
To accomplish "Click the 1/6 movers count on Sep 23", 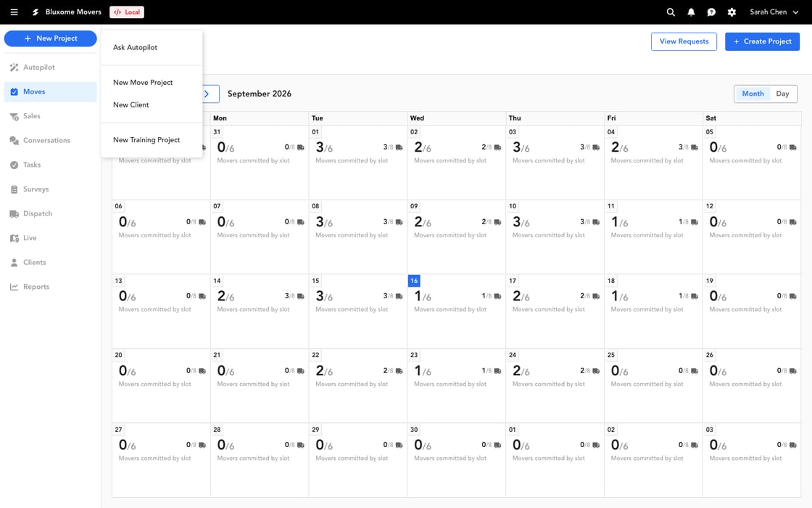I will click(423, 371).
